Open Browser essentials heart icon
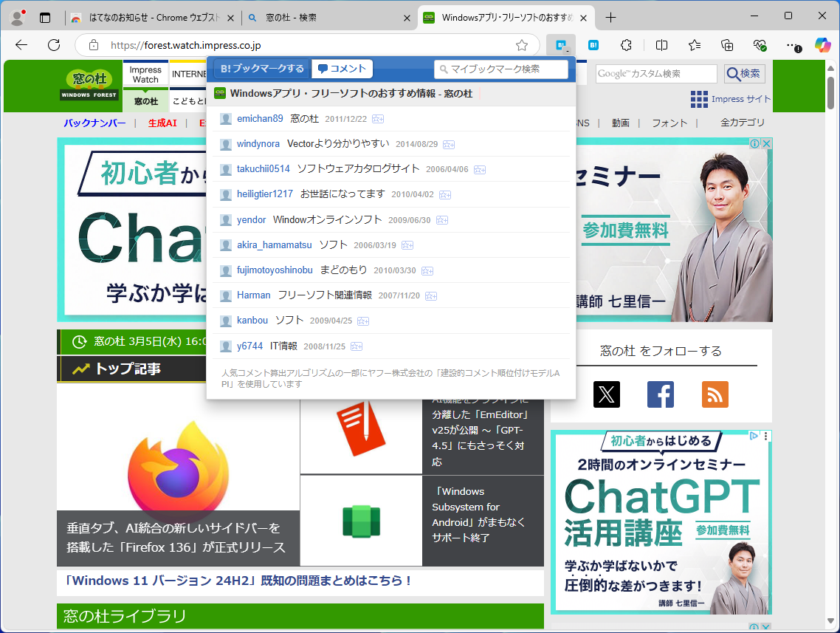The width and height of the screenshot is (840, 633). 760,45
